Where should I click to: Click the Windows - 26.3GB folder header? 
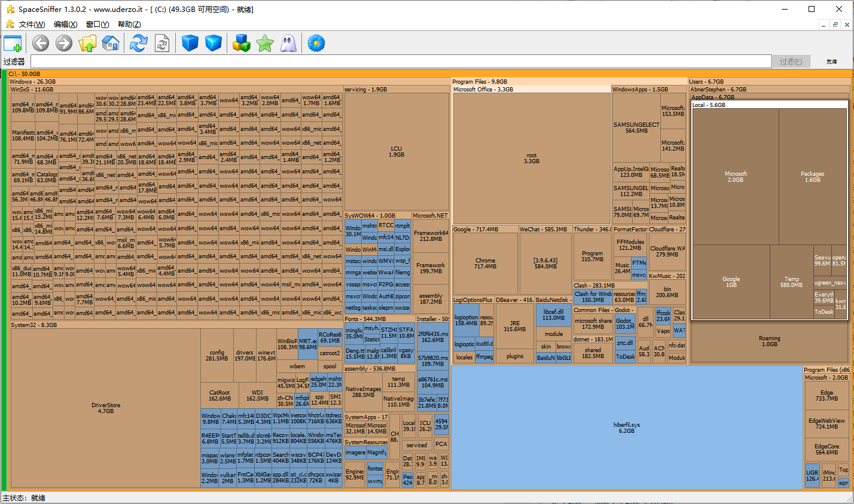(229, 81)
